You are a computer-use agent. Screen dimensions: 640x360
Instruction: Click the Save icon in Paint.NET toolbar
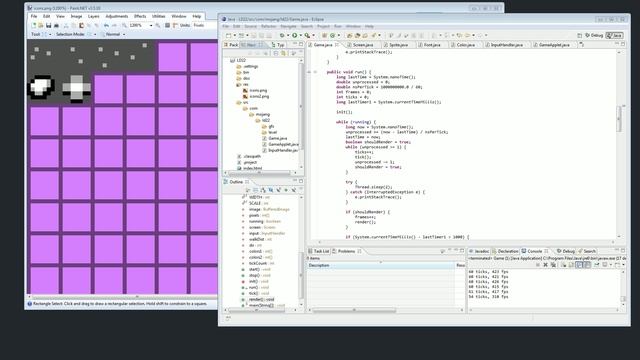(48, 25)
